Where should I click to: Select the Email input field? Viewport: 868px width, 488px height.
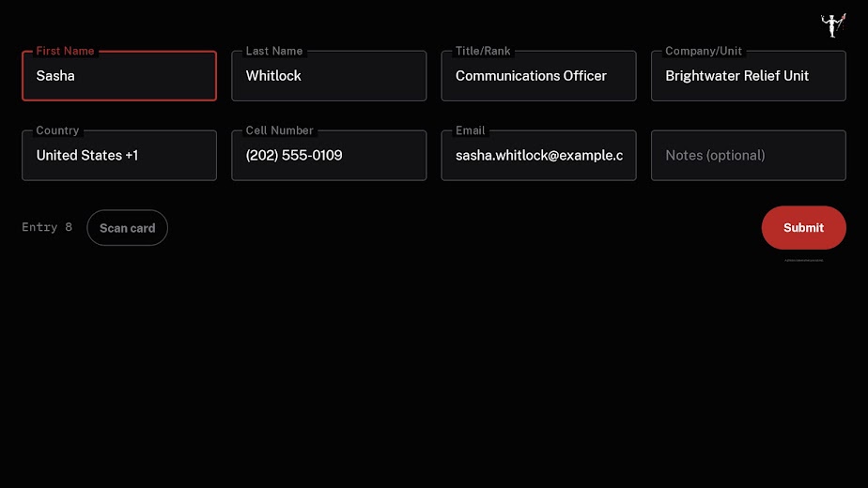[538, 156]
